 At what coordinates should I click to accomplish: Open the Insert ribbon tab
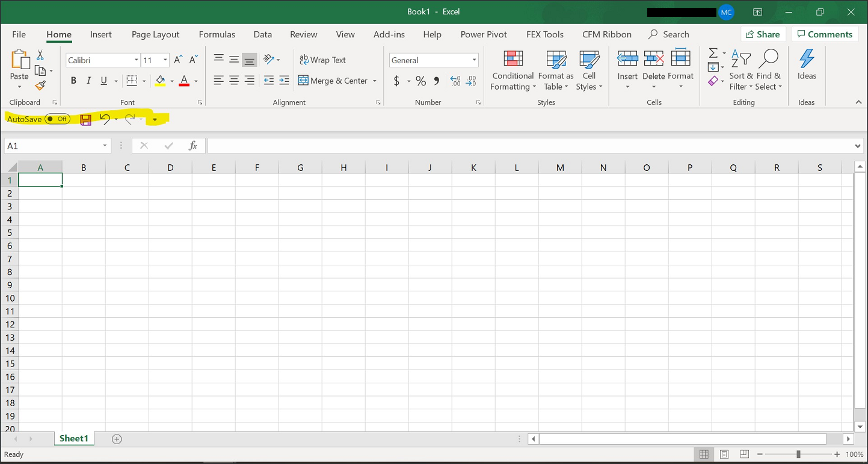pyautogui.click(x=101, y=34)
